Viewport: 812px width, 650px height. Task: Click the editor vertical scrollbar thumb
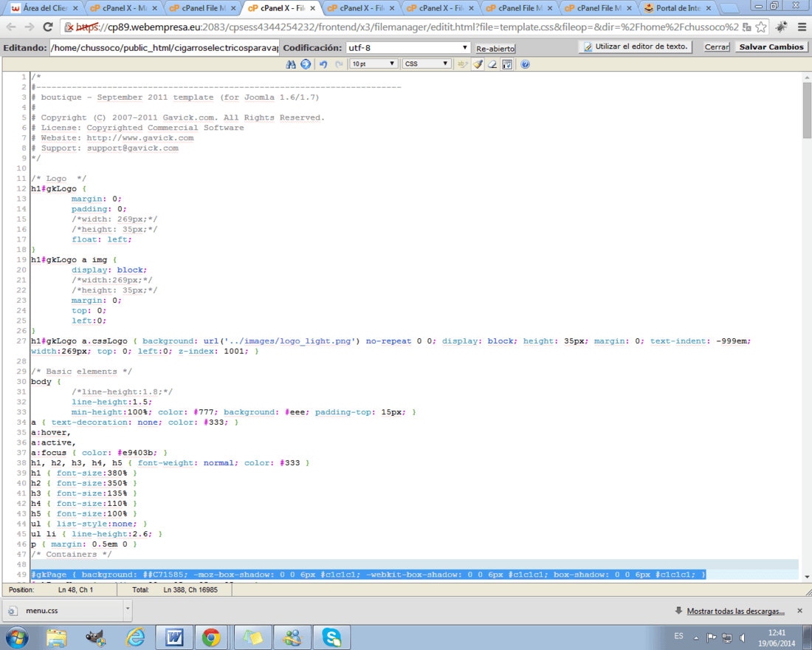(807, 110)
